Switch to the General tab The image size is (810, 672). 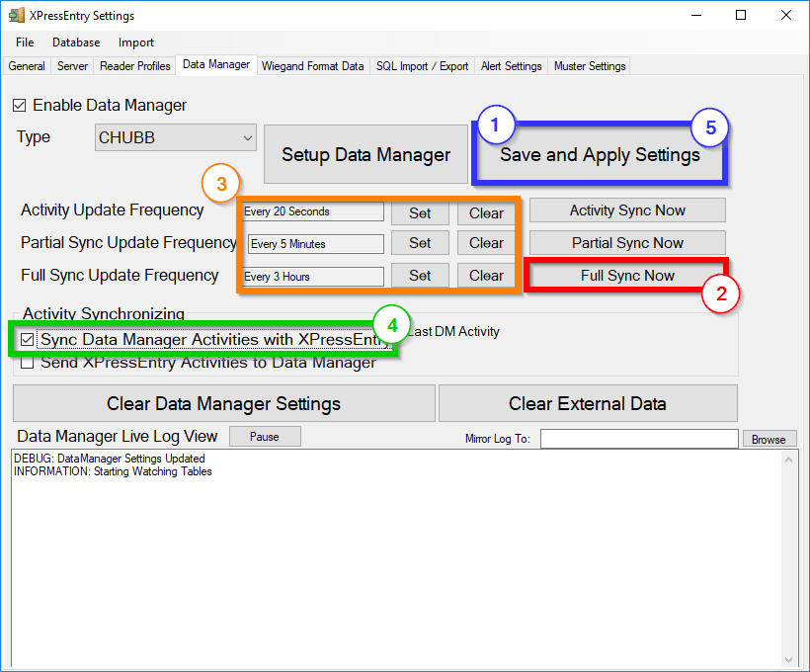(27, 66)
